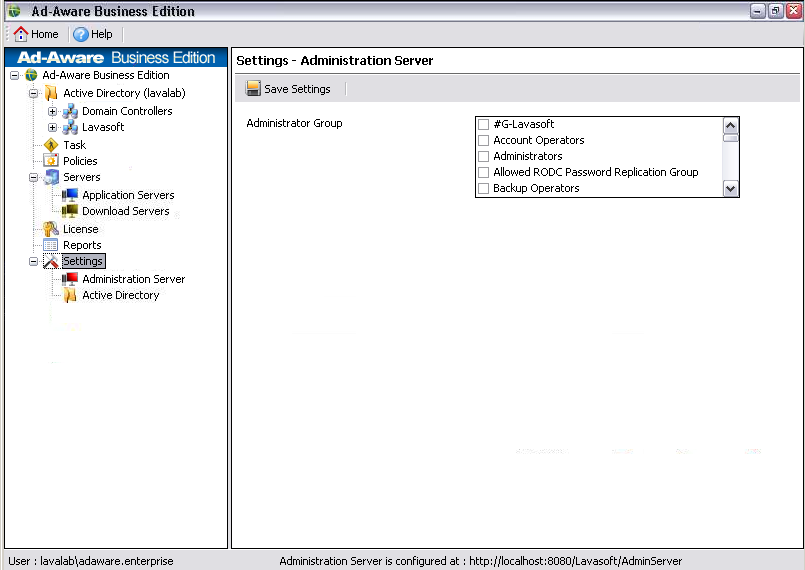The width and height of the screenshot is (805, 570).
Task: Click the globe icon of the root tree node
Action: tap(31, 75)
